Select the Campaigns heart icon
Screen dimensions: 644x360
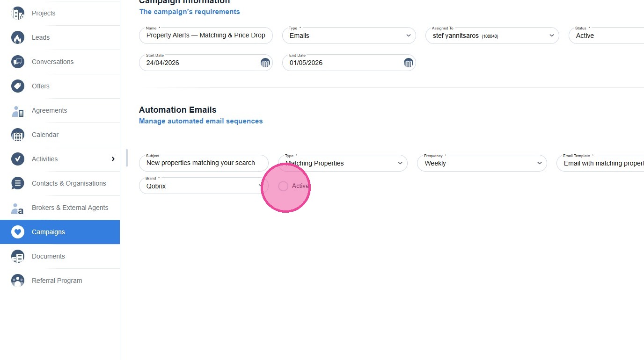18,232
